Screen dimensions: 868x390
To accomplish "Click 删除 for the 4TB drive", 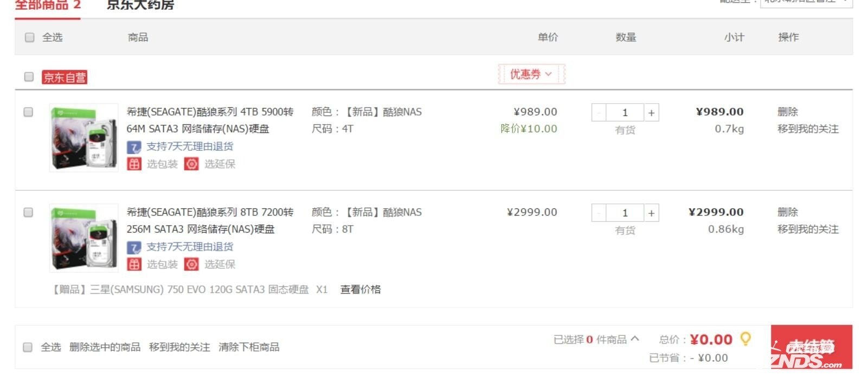I will coord(787,112).
